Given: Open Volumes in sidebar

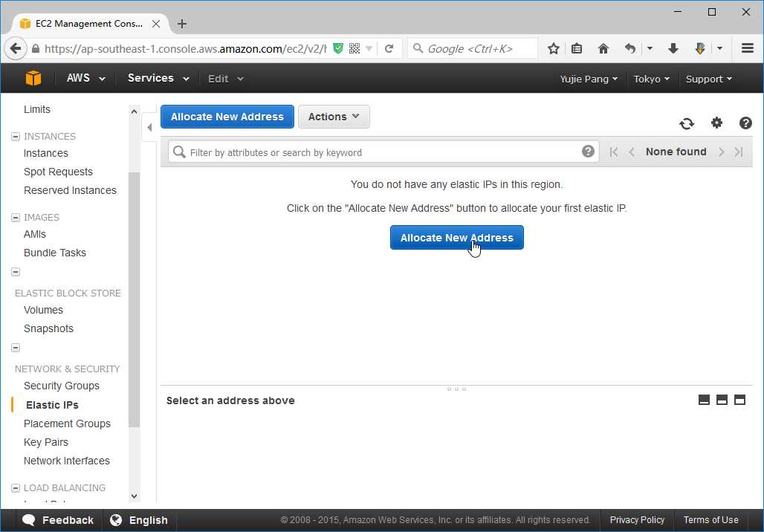Looking at the screenshot, I should click(43, 310).
